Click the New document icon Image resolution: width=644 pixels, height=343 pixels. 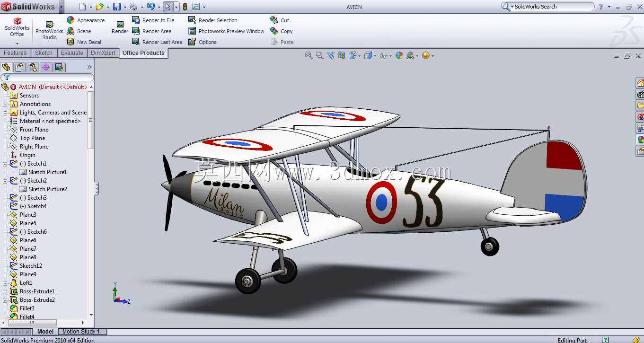click(83, 7)
